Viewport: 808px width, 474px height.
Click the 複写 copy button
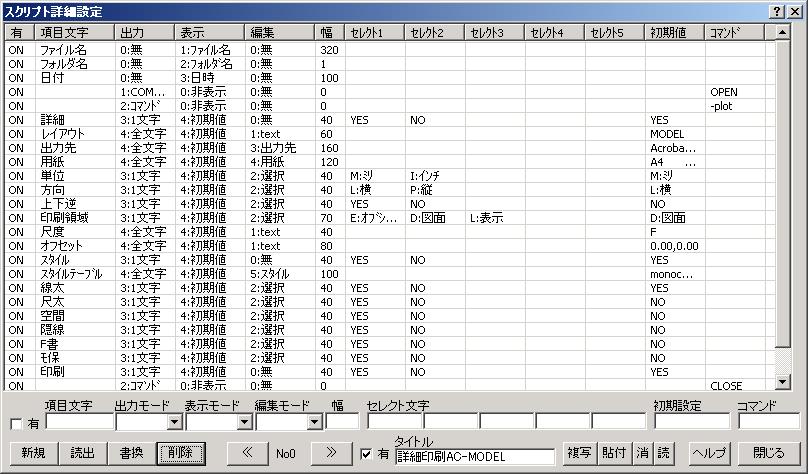pos(580,453)
